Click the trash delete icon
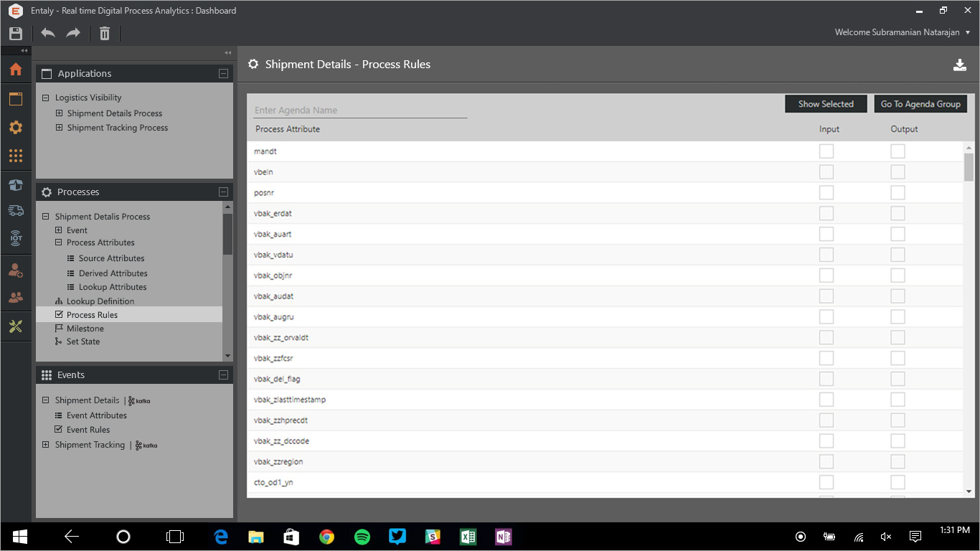The width and height of the screenshot is (980, 551). point(105,34)
